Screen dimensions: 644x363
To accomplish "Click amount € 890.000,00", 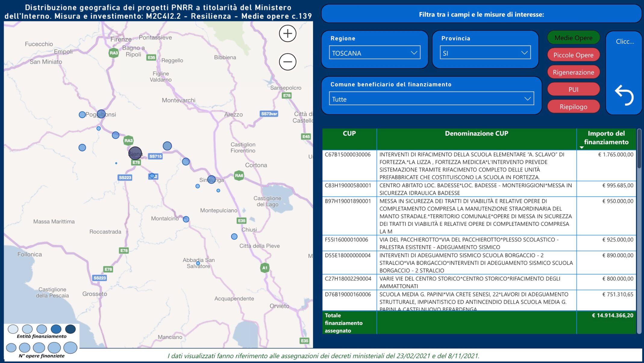I will click(x=618, y=255).
